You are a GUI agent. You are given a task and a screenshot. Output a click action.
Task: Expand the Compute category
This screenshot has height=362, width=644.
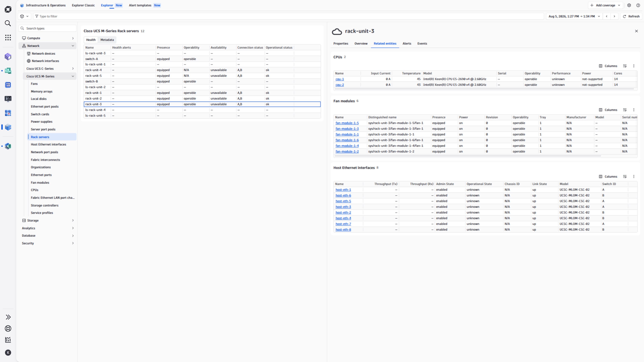click(x=73, y=38)
